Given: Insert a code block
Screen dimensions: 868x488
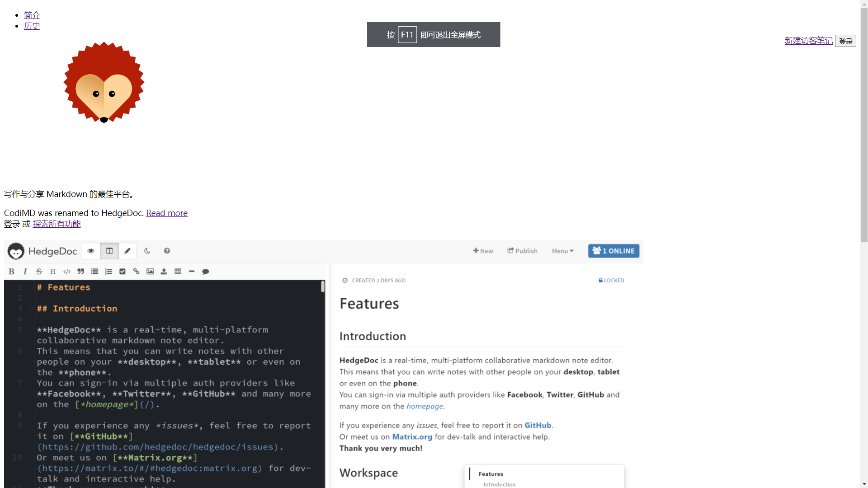Looking at the screenshot, I should coord(66,271).
